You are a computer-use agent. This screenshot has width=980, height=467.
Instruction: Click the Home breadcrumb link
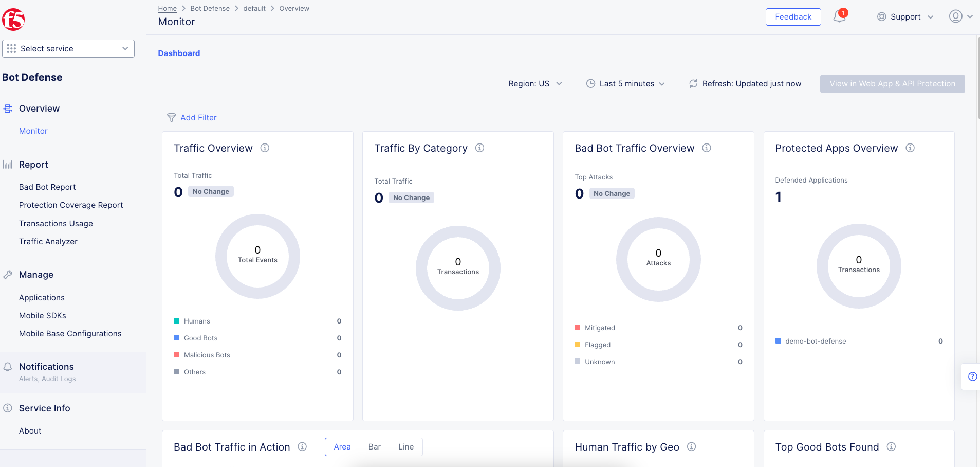pos(168,8)
